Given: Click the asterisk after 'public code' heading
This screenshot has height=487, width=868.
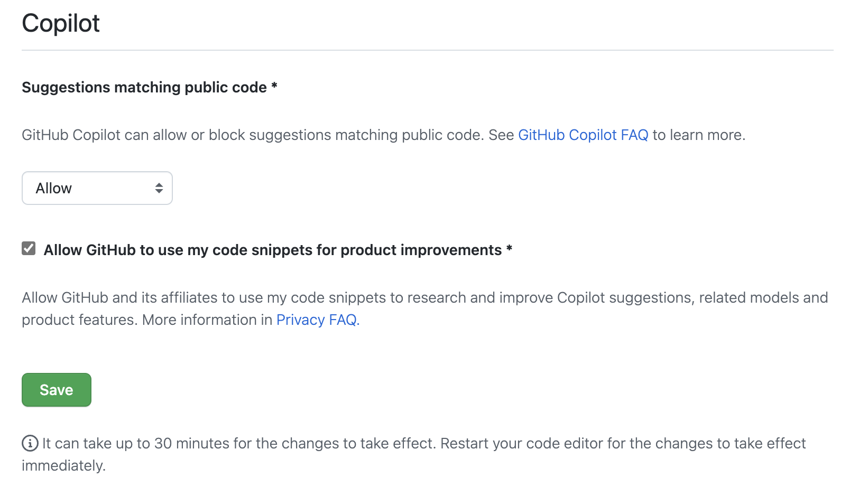Looking at the screenshot, I should coord(274,86).
